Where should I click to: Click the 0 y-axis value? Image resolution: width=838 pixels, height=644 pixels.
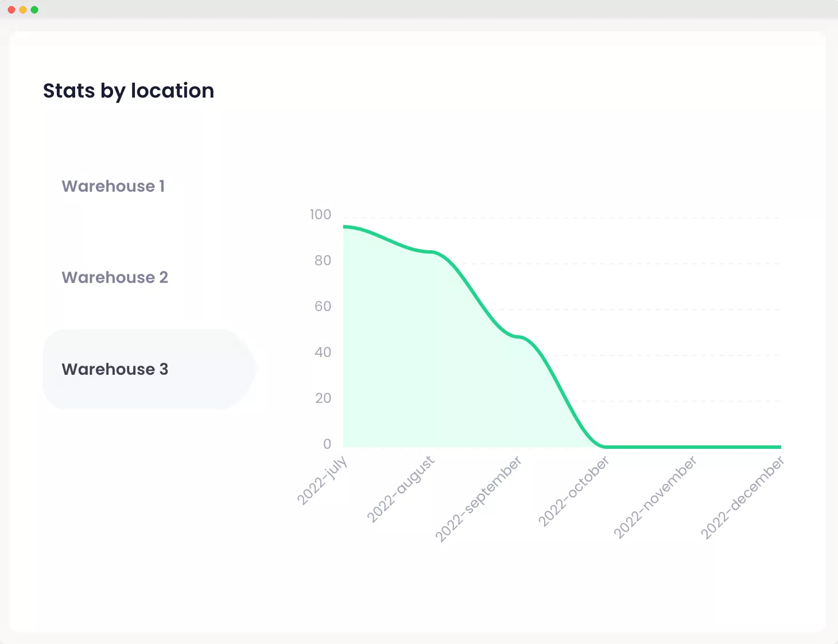[327, 444]
